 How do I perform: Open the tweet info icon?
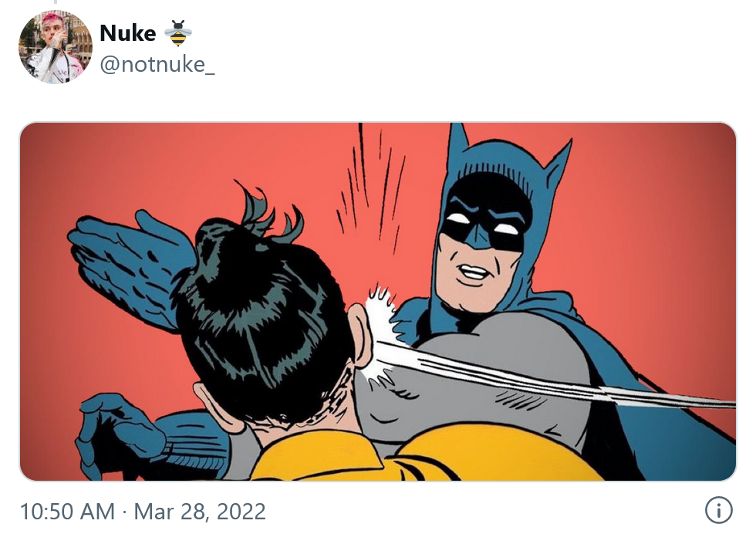click(x=718, y=510)
